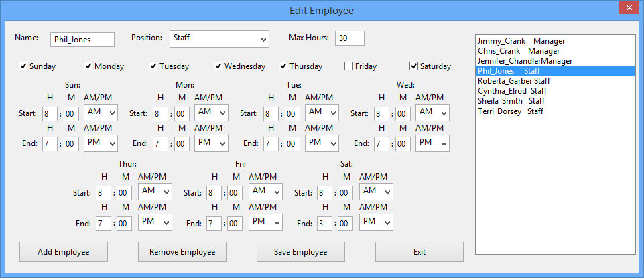644x278 pixels.
Task: Enable the Friday checkbox
Action: (x=348, y=66)
